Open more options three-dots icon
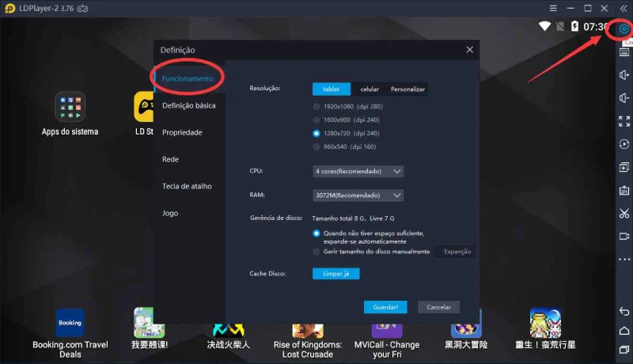Screen dimensions: 633x364 pos(624,260)
